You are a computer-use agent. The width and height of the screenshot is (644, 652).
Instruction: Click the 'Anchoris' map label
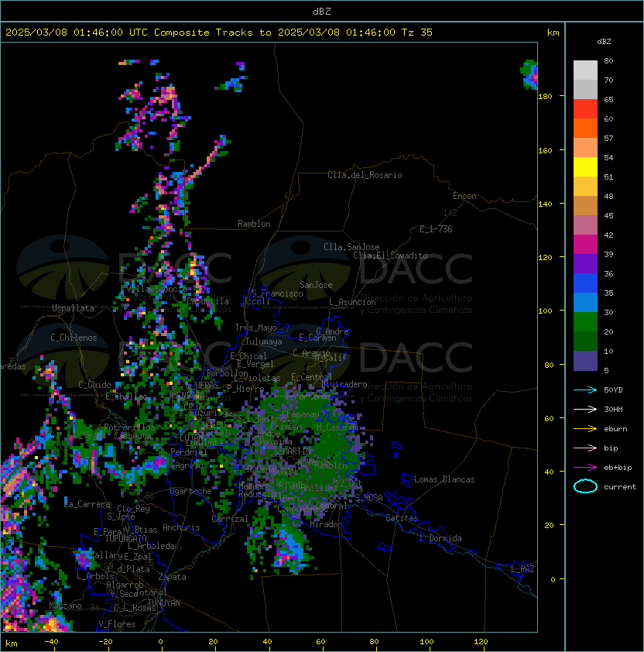(x=181, y=527)
